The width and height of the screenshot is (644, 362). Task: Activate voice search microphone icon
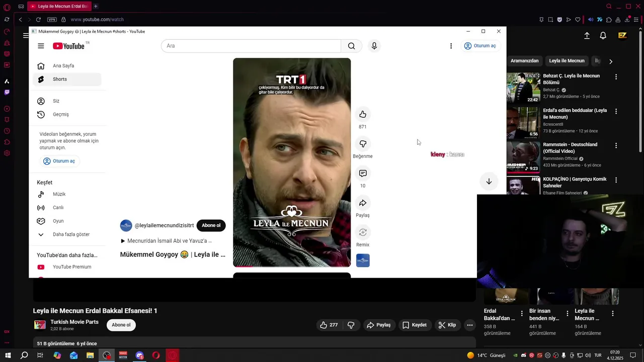click(374, 46)
